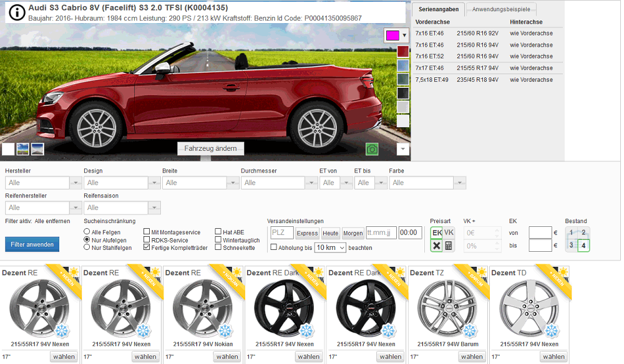The image size is (624, 364).
Task: Click the tt.mm.jj date field
Action: 381,233
